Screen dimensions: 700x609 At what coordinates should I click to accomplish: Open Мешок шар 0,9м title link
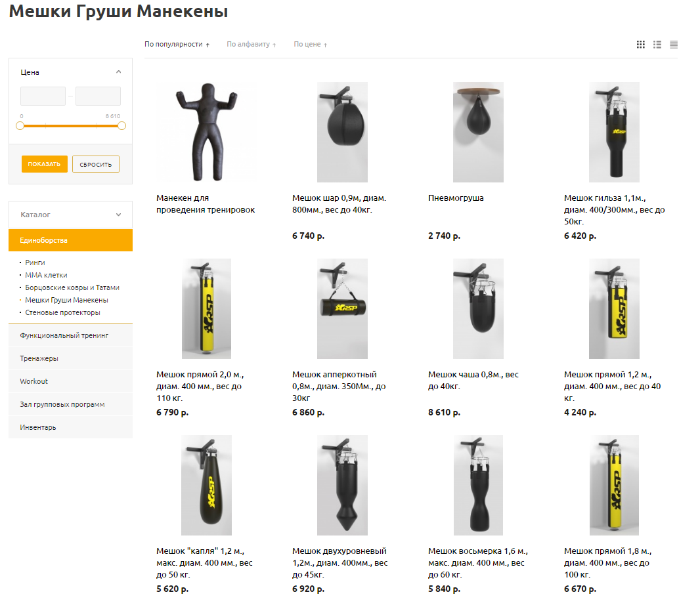pos(339,204)
